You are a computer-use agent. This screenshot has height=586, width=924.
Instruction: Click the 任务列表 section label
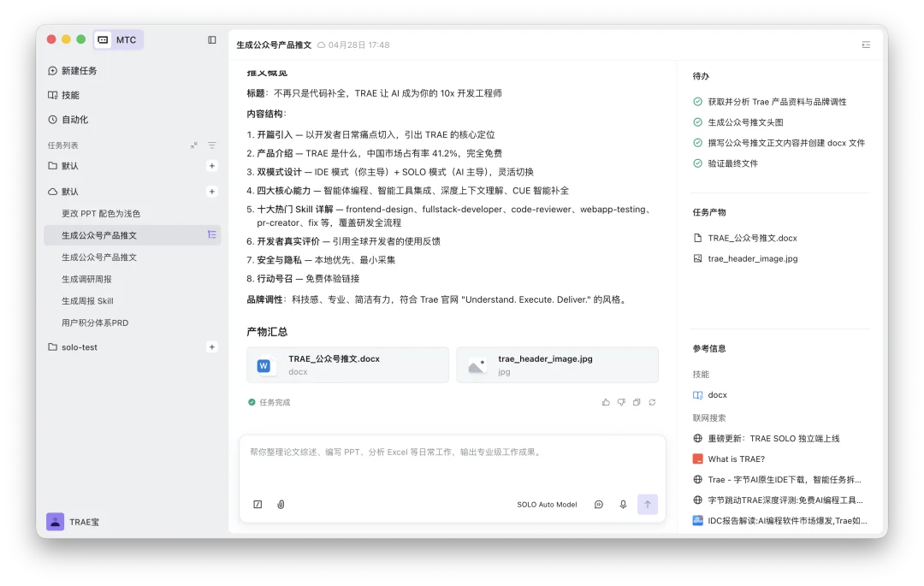(63, 145)
